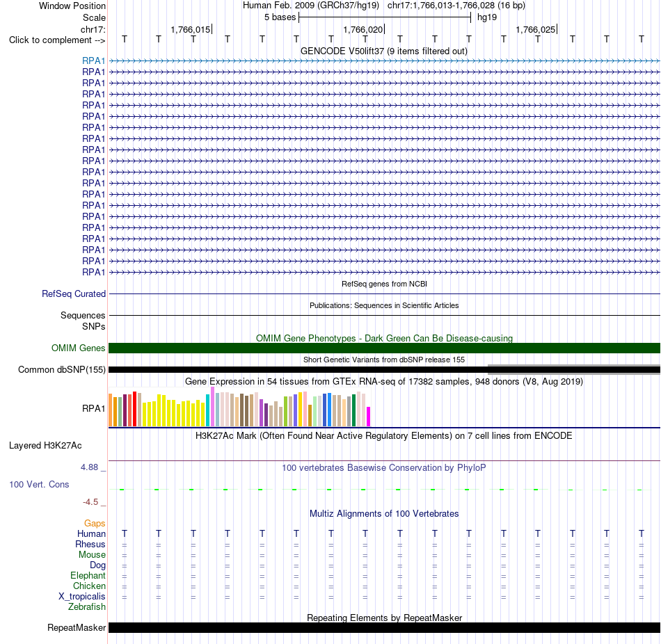Viewport: 661px width, 644px height.
Task: Click the -4.5 lower scale value
Action: tap(90, 502)
